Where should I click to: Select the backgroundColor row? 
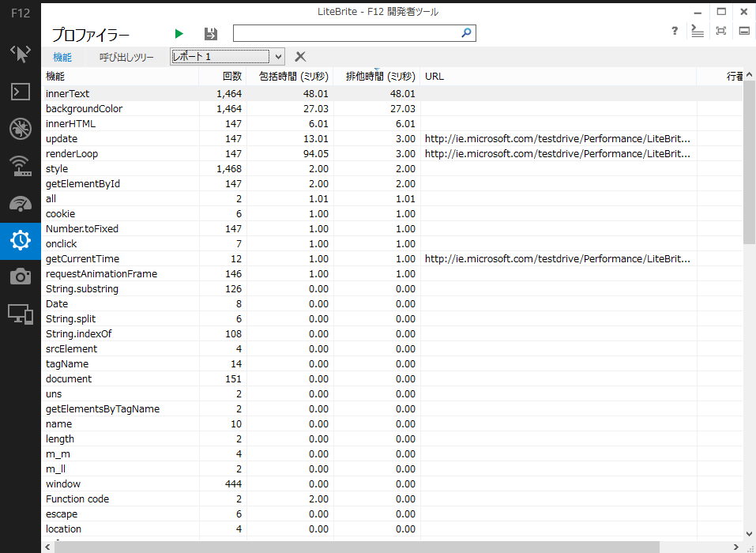coord(393,108)
